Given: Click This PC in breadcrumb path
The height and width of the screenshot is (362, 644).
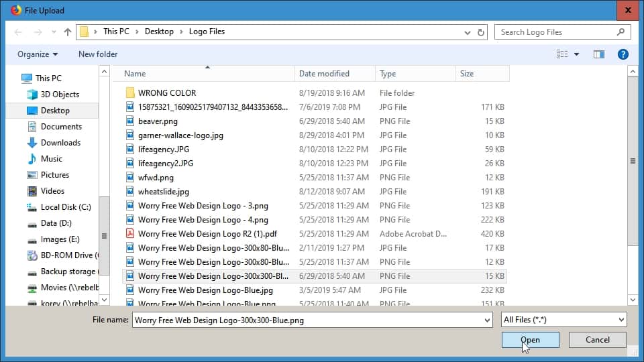Looking at the screenshot, I should (x=116, y=32).
